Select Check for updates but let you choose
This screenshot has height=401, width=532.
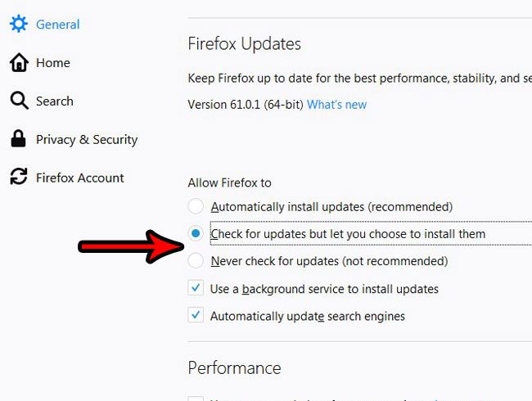point(196,234)
